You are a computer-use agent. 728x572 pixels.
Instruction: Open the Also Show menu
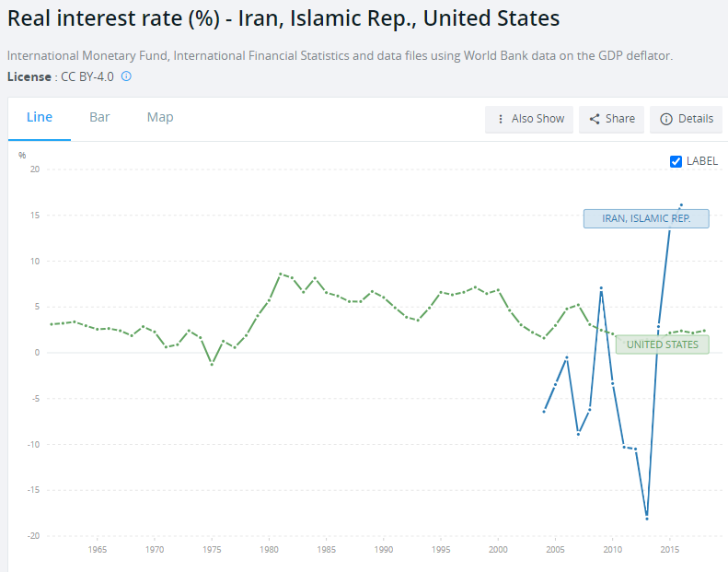click(529, 119)
